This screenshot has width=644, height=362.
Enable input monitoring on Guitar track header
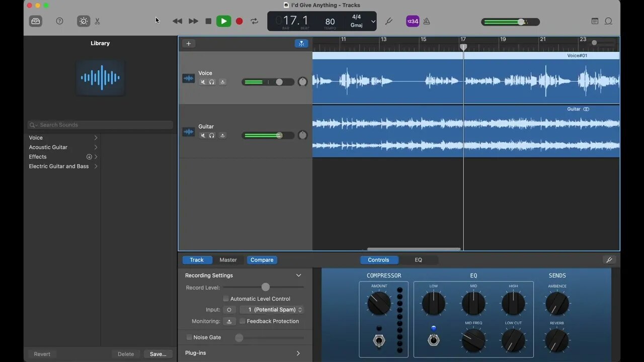tap(222, 135)
